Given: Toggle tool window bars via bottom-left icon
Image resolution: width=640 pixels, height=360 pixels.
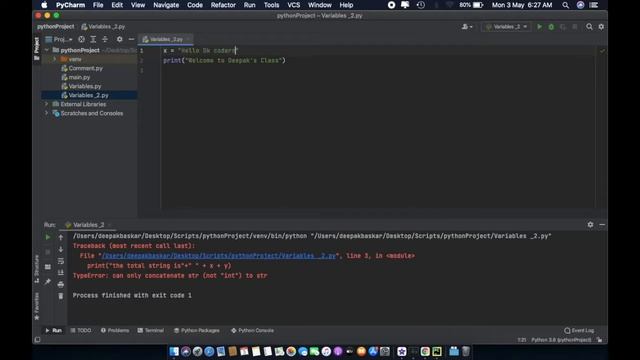Looking at the screenshot, I should tap(37, 340).
